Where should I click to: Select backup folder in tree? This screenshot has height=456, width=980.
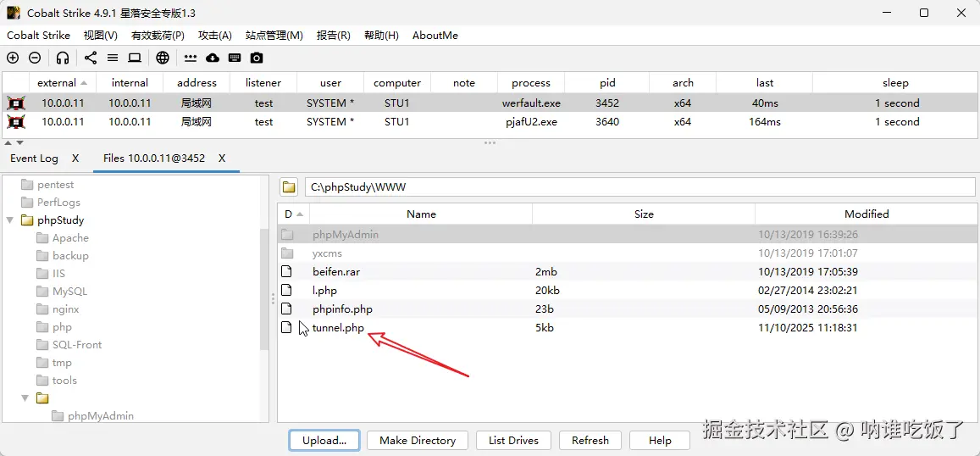[70, 256]
